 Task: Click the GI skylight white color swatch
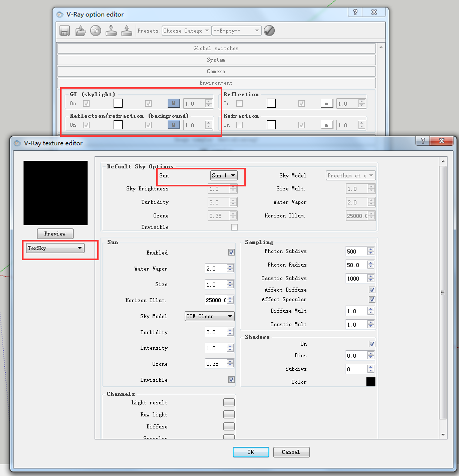click(118, 104)
